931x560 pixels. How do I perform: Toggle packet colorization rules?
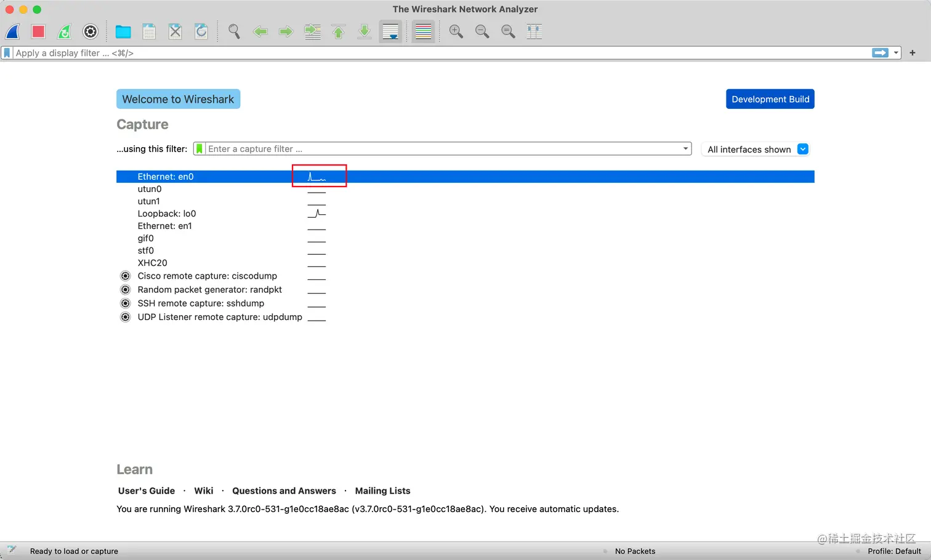pos(423,31)
